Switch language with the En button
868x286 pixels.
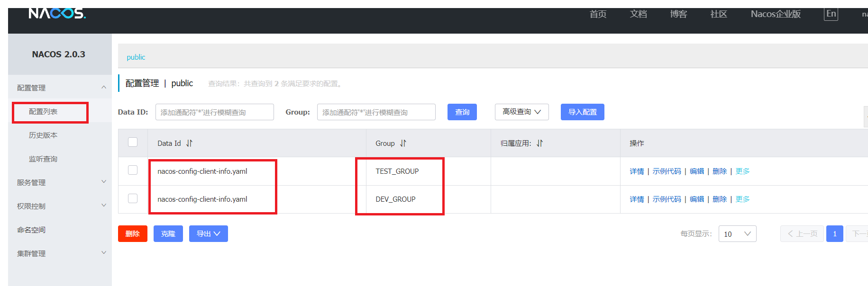point(831,14)
